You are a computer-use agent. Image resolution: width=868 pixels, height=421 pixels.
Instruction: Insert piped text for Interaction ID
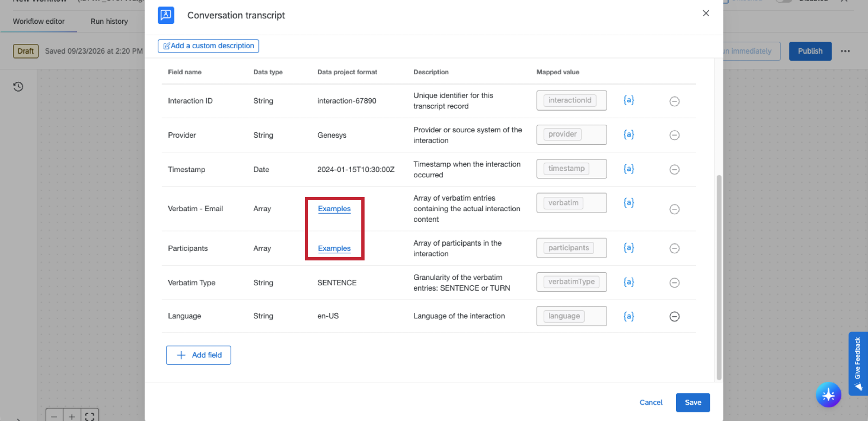(629, 100)
